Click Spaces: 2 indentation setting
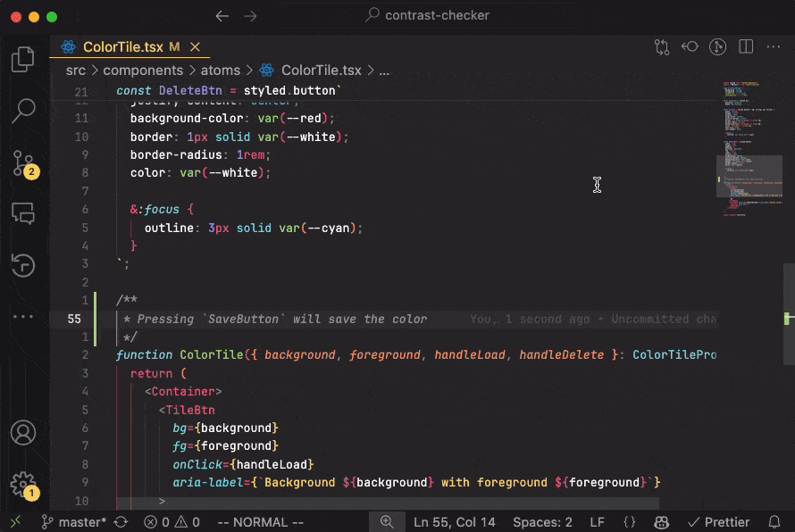The width and height of the screenshot is (795, 532). pyautogui.click(x=542, y=522)
